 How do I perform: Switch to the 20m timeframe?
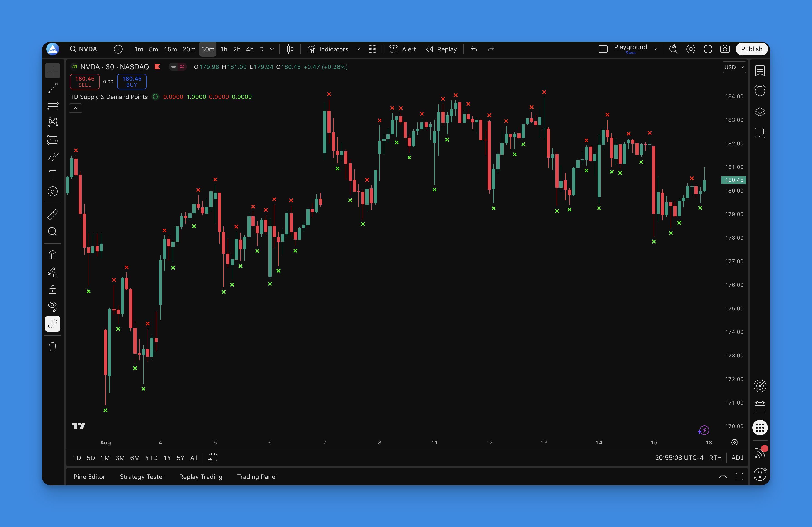[x=189, y=49]
